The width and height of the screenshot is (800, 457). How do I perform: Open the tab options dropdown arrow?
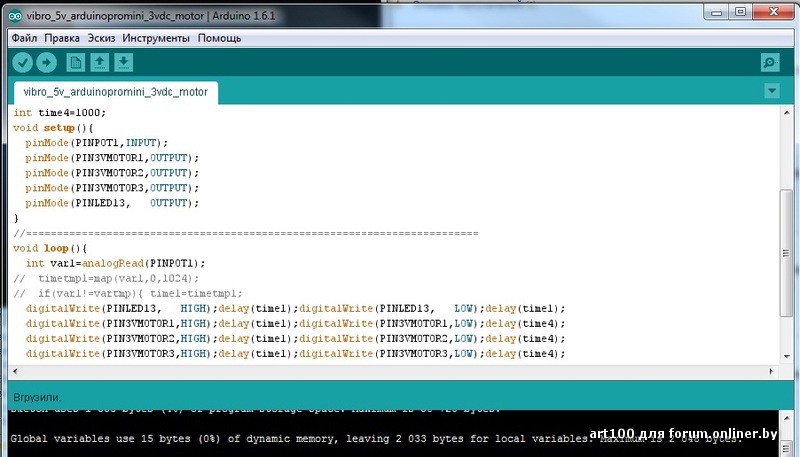point(772,91)
